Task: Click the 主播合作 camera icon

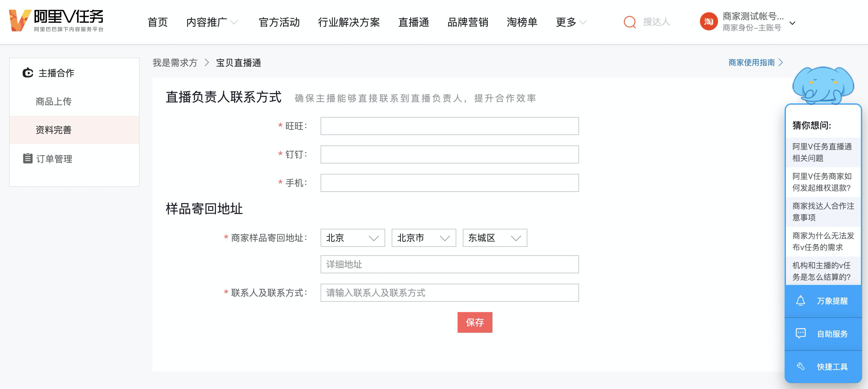Action: (28, 73)
